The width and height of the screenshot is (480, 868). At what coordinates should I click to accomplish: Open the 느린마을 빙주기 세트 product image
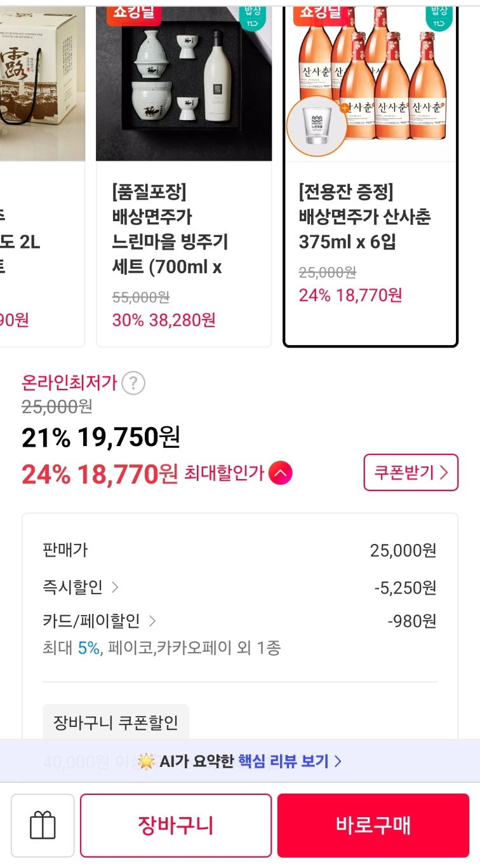(x=184, y=83)
